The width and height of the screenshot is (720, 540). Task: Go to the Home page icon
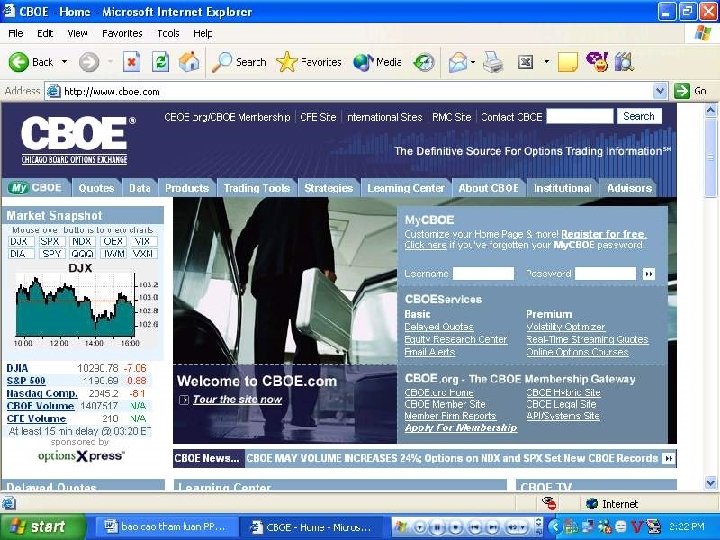point(189,62)
